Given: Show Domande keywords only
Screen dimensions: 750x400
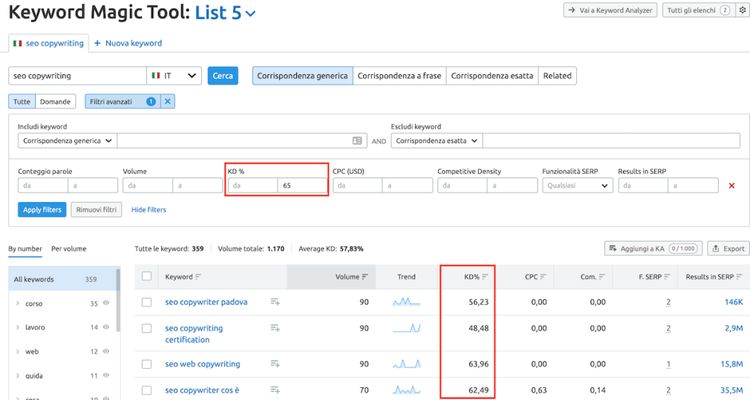Looking at the screenshot, I should [55, 101].
